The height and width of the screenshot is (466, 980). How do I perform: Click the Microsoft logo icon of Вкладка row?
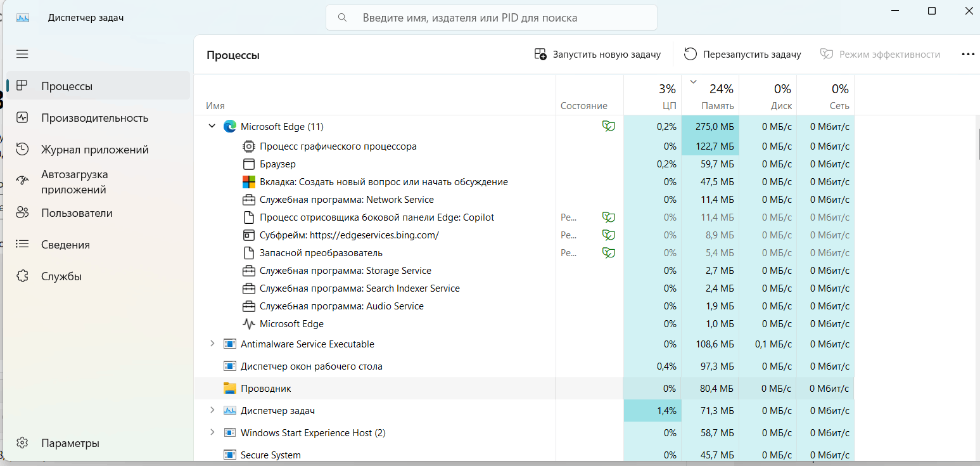point(249,182)
